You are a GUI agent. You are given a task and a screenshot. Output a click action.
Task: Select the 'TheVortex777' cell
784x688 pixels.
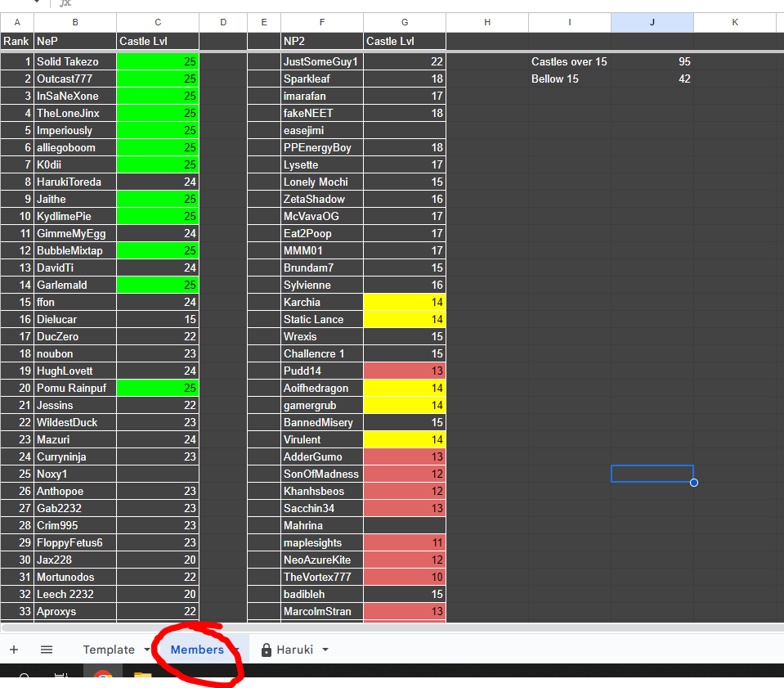[x=322, y=577]
